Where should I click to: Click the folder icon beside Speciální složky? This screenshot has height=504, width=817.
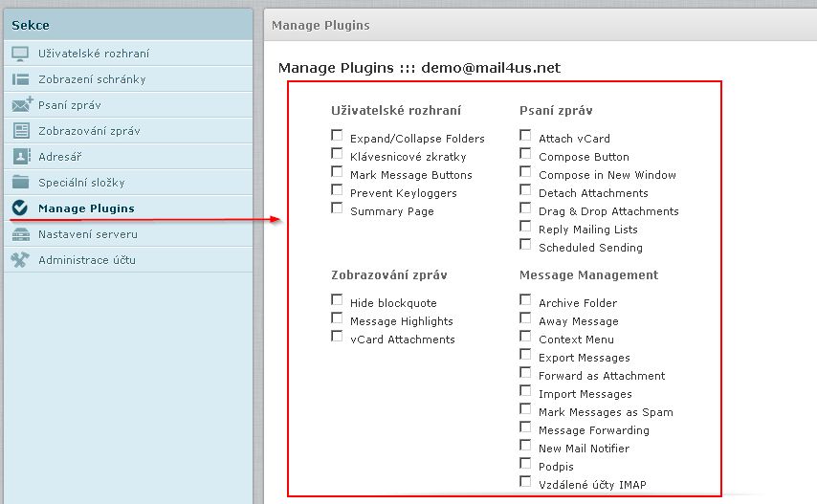[20, 183]
